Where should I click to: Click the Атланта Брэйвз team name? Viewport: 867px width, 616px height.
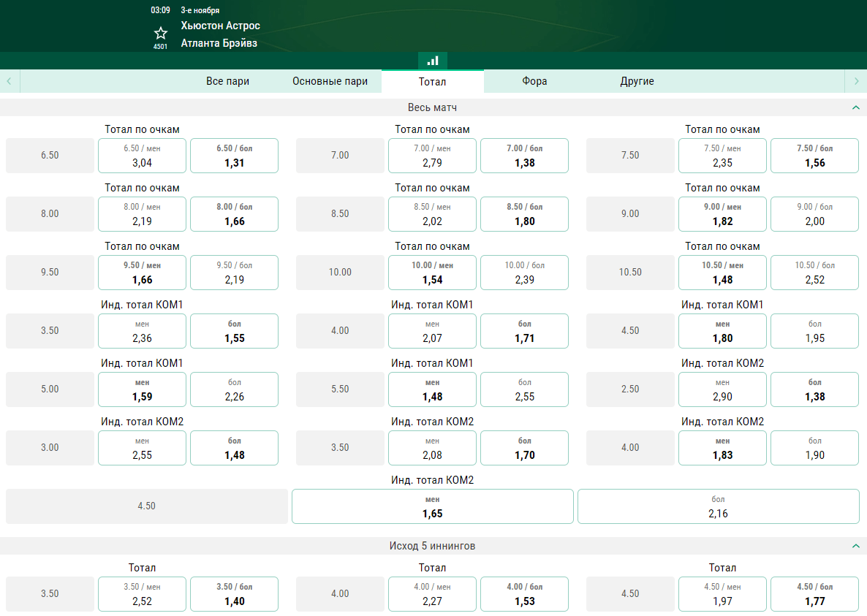(219, 43)
